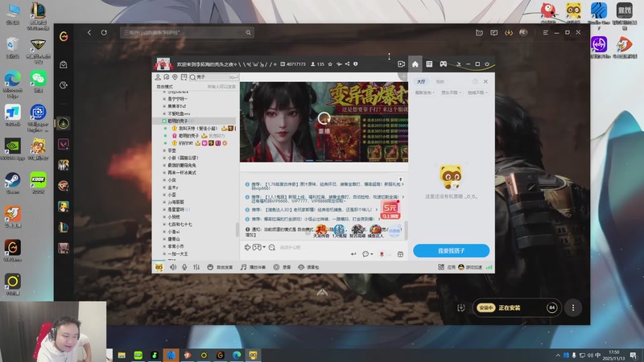The image size is (644, 362).
Task: Click the WeGame search magnifier icon
Action: point(248,32)
